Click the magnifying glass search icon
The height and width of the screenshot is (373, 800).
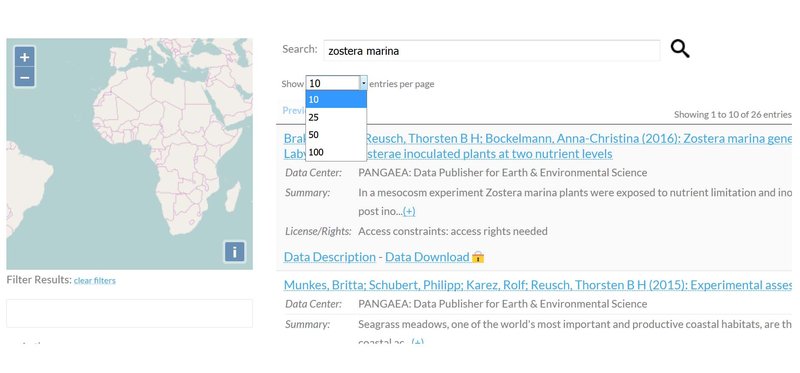[x=680, y=49]
